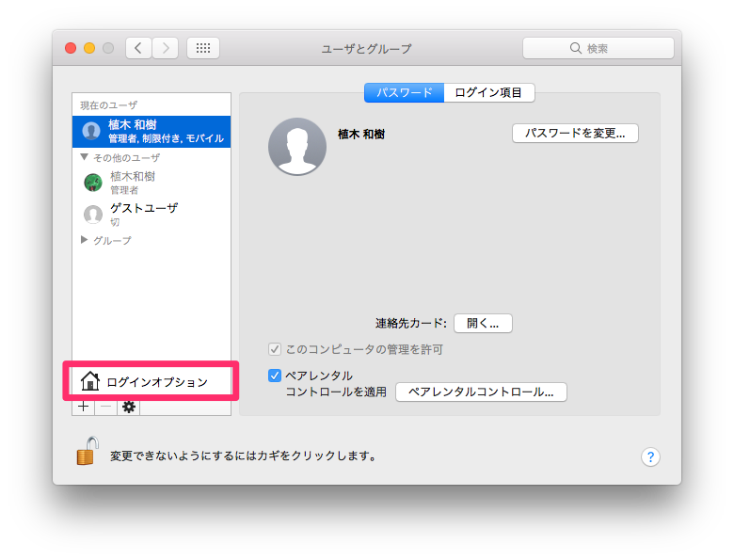Click the yellow minimize window button
Image resolution: width=734 pixels, height=560 pixels.
click(x=89, y=48)
